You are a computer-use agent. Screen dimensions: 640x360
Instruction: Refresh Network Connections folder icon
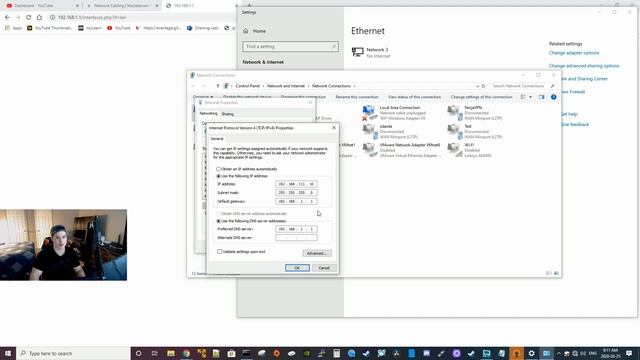pos(483,86)
